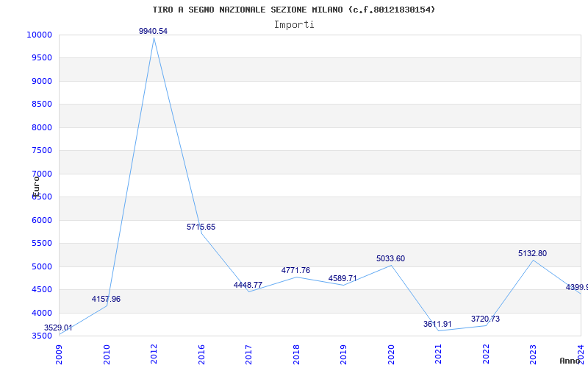Click the x-axis year 2010
Screen dimensions: 588x368
click(x=107, y=355)
